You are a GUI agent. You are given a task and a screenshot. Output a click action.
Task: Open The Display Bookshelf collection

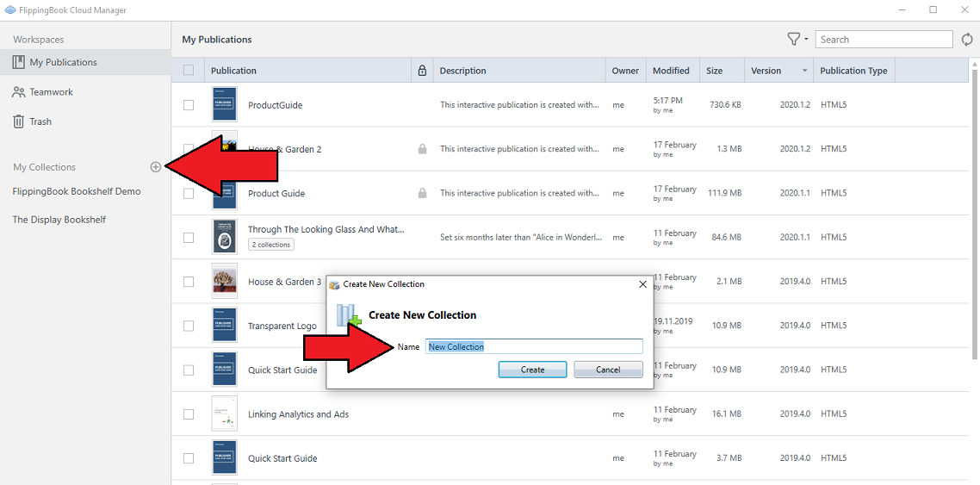pyautogui.click(x=59, y=220)
